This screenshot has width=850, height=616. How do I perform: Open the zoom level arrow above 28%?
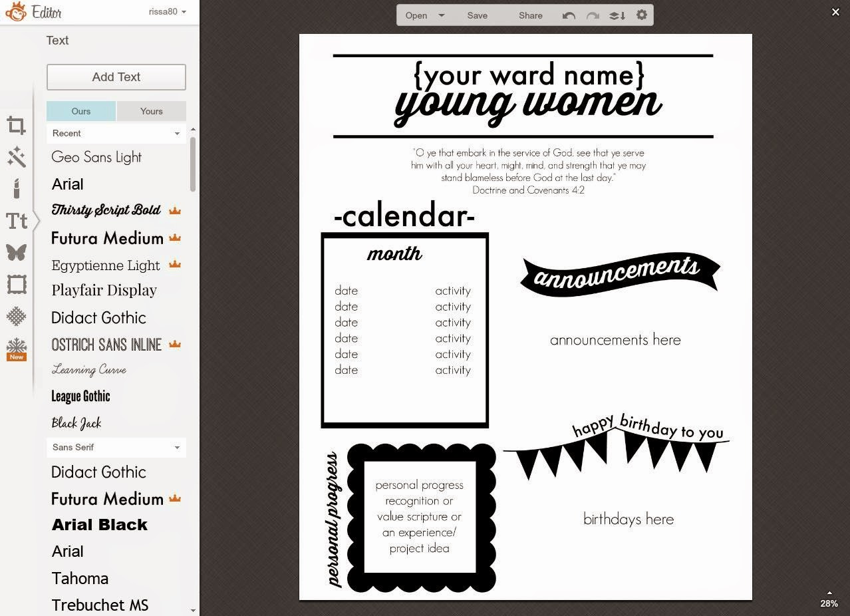click(829, 593)
